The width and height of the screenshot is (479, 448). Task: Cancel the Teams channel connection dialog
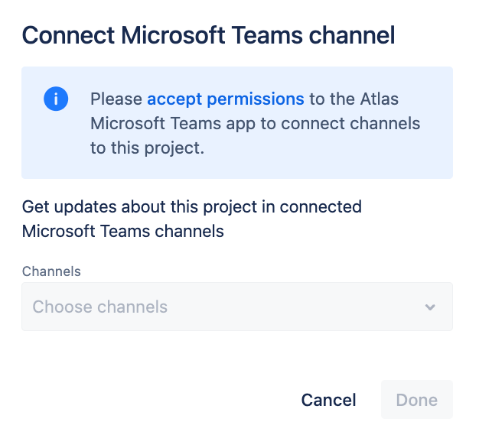tap(329, 400)
